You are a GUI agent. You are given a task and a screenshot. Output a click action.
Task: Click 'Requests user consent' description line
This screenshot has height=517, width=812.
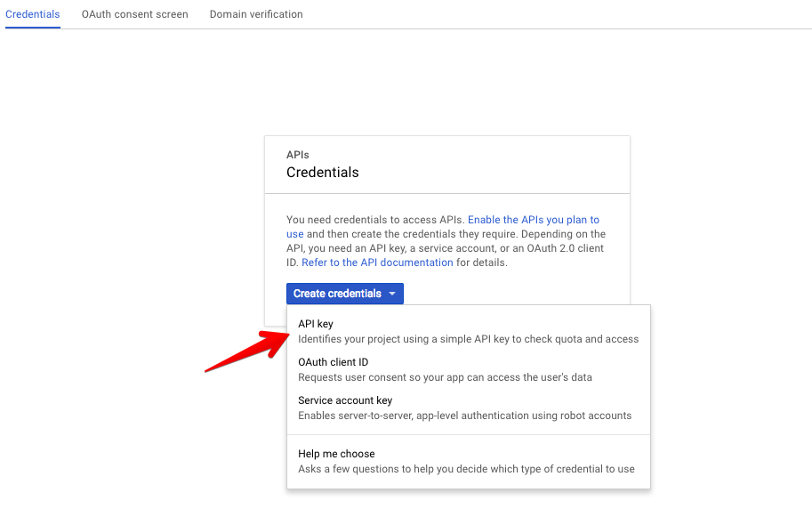coord(445,377)
